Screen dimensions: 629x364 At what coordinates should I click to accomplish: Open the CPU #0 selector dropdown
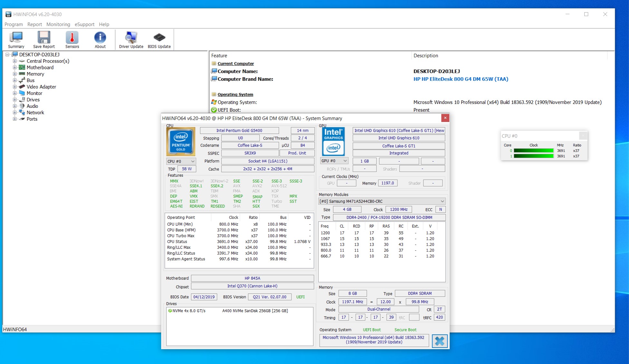pos(181,161)
